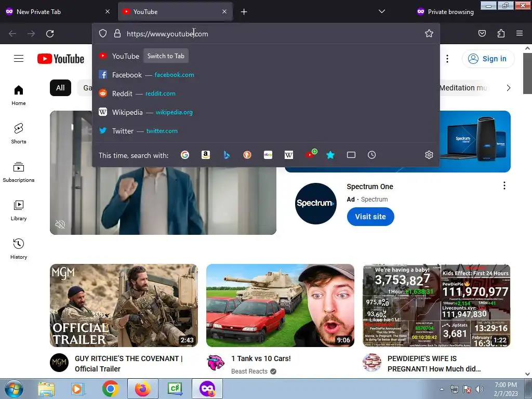Search with Google engine icon
This screenshot has width=532, height=399.
point(185,155)
